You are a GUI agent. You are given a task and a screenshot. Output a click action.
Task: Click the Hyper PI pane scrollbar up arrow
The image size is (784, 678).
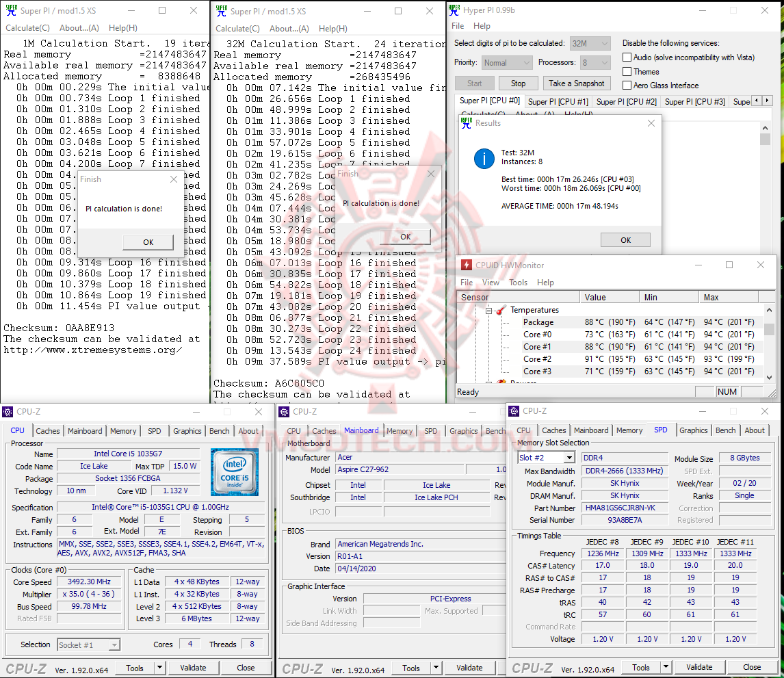764,128
